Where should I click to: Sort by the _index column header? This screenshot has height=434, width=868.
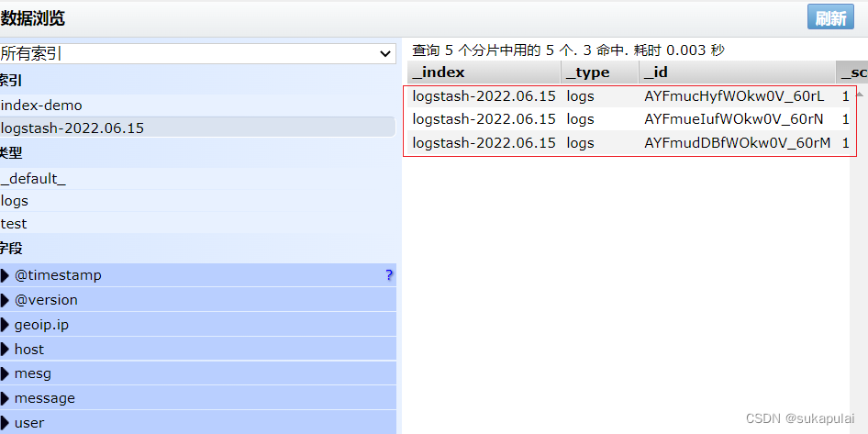[x=484, y=72]
